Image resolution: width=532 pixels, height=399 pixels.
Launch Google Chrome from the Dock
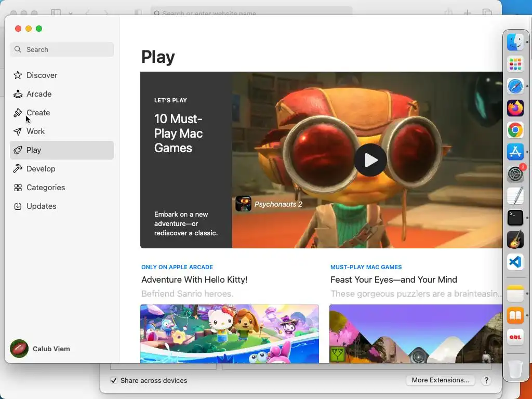[515, 130]
